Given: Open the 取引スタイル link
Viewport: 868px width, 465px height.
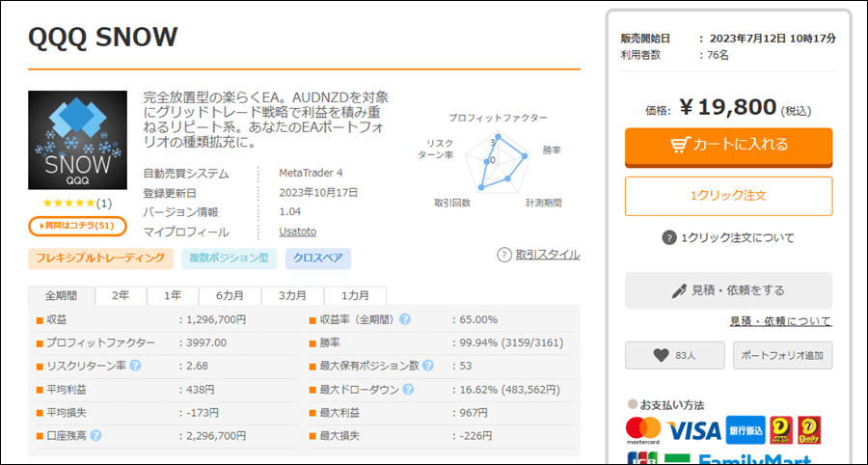Looking at the screenshot, I should [548, 255].
